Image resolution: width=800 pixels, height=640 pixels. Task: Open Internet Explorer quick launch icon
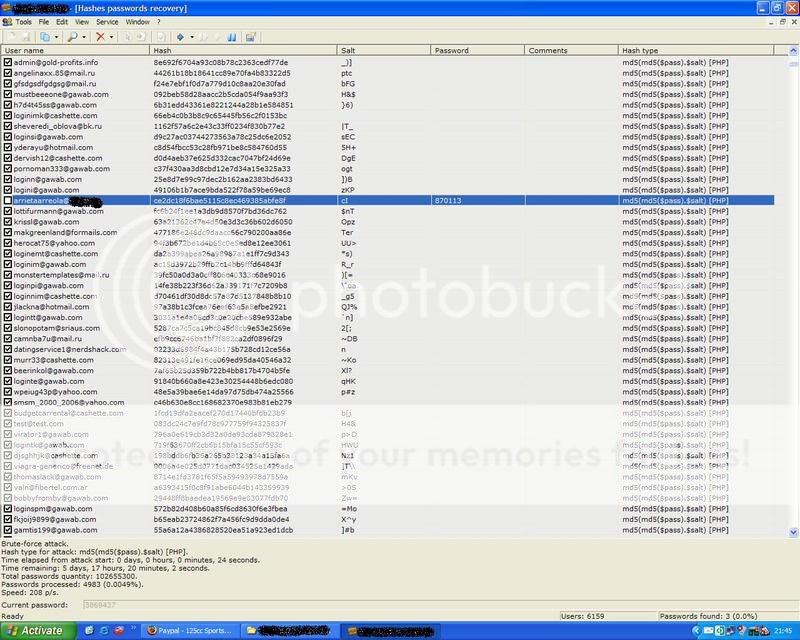tap(104, 630)
